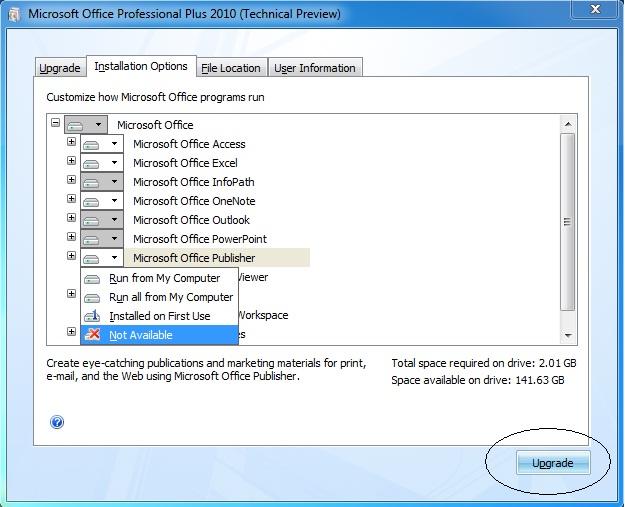The width and height of the screenshot is (625, 507).
Task: Open install dropdown arrow for PowerPoint
Action: 114,239
